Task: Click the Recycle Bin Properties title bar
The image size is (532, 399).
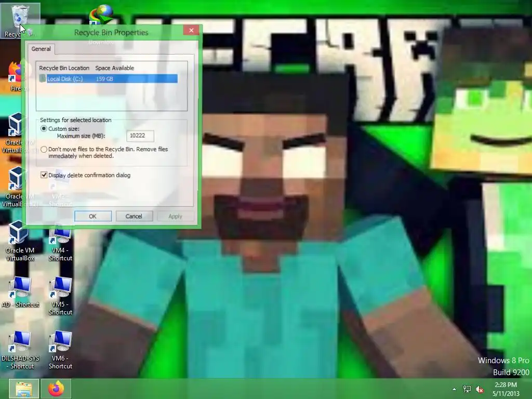Action: click(111, 32)
